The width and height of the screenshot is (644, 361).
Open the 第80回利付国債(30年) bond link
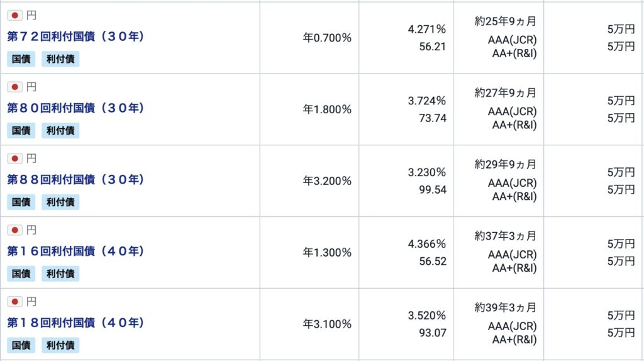(76, 109)
